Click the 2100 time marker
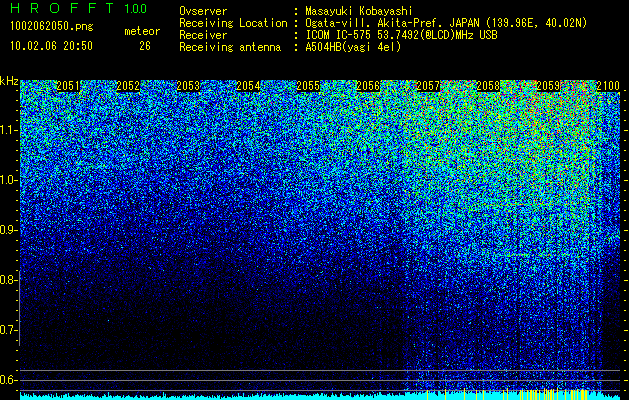The width and height of the screenshot is (629, 400). [x=608, y=86]
